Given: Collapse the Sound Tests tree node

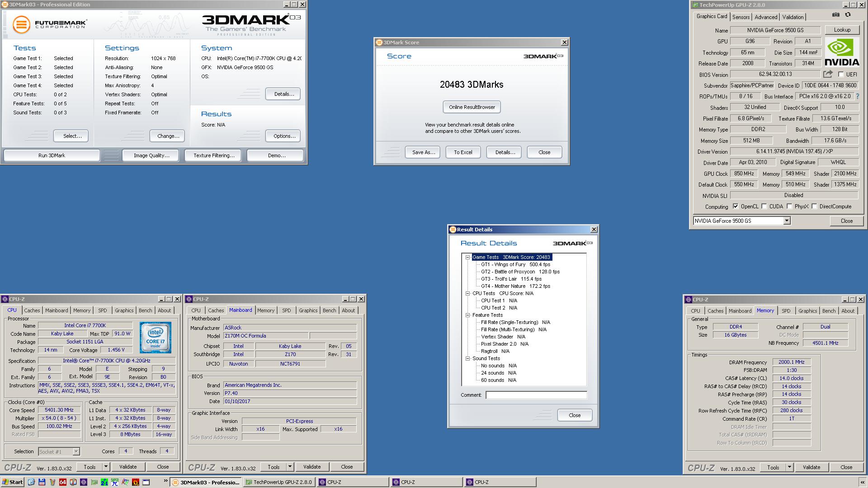Looking at the screenshot, I should (468, 358).
